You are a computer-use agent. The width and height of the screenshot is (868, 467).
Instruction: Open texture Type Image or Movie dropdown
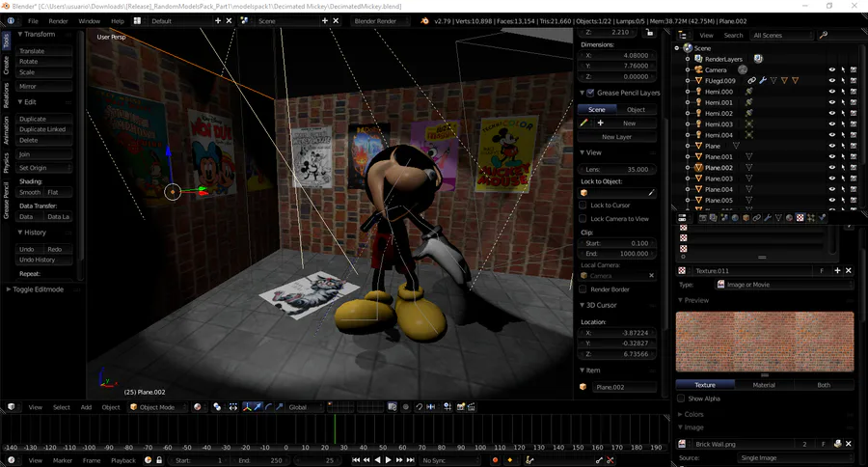pyautogui.click(x=783, y=285)
